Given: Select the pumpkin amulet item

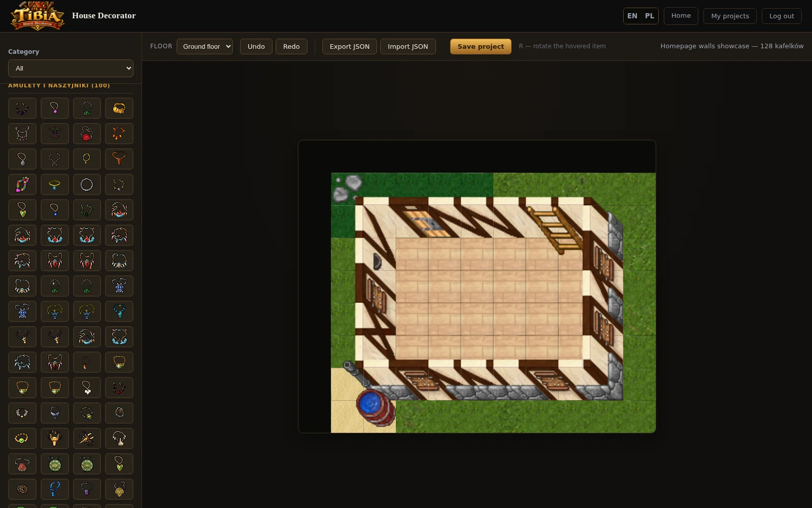Looking at the screenshot, I should (x=22, y=489).
